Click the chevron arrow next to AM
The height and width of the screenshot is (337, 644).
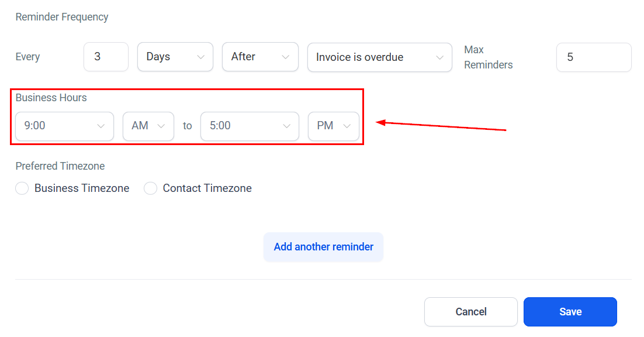pyautogui.click(x=161, y=126)
